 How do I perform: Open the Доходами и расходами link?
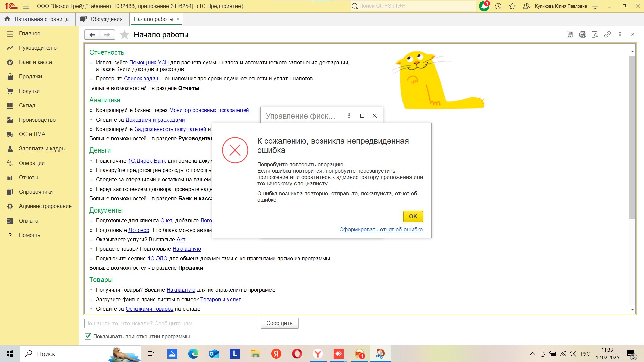pyautogui.click(x=155, y=120)
